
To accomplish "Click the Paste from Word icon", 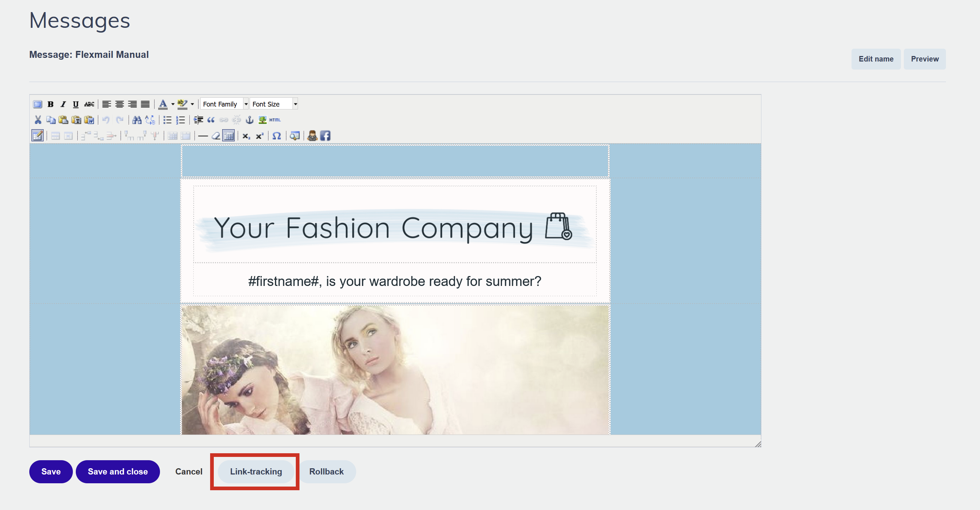I will [89, 120].
